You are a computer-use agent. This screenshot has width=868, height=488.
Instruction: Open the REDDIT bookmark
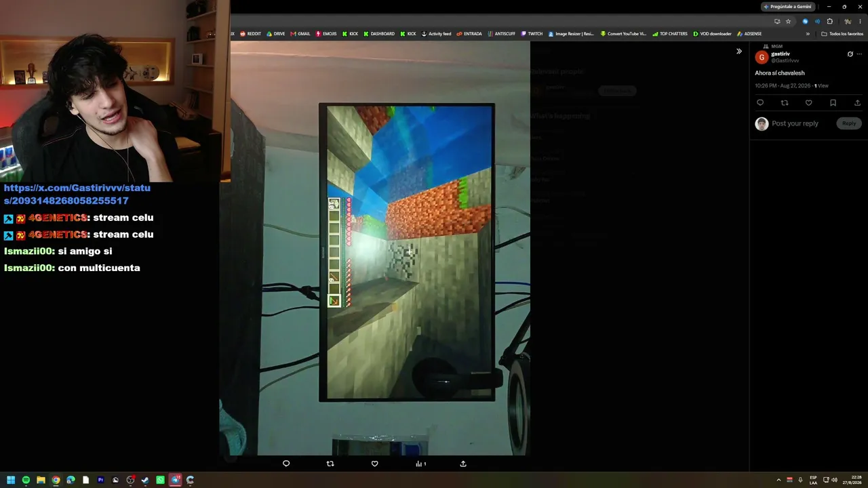pyautogui.click(x=250, y=34)
